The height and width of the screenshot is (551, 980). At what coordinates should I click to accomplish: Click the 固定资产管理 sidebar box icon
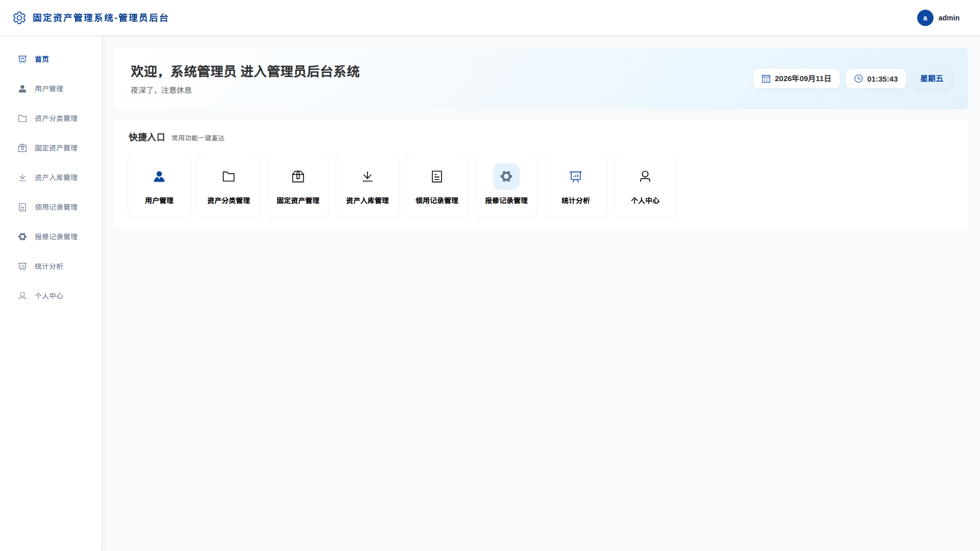pos(22,148)
